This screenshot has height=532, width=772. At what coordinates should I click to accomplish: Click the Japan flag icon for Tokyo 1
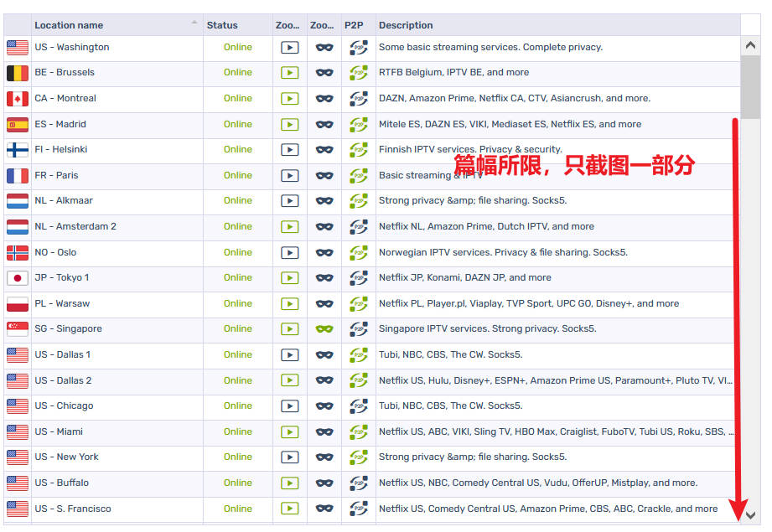[x=18, y=278]
